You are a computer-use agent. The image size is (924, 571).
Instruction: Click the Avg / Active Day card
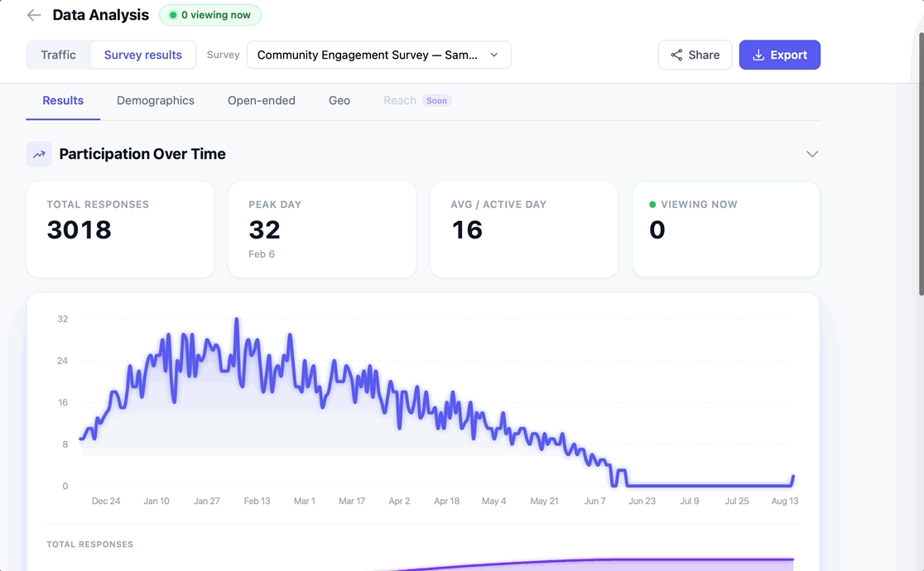[x=524, y=229]
